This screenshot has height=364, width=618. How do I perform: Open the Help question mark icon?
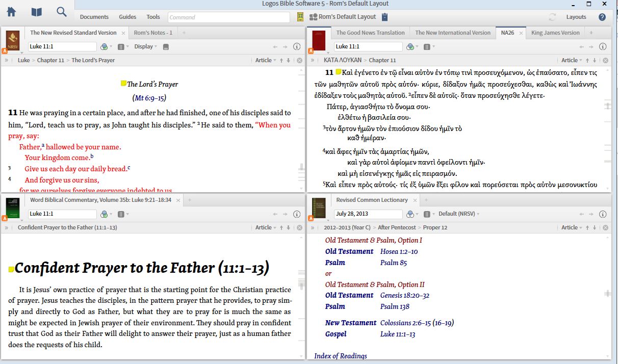point(602,17)
